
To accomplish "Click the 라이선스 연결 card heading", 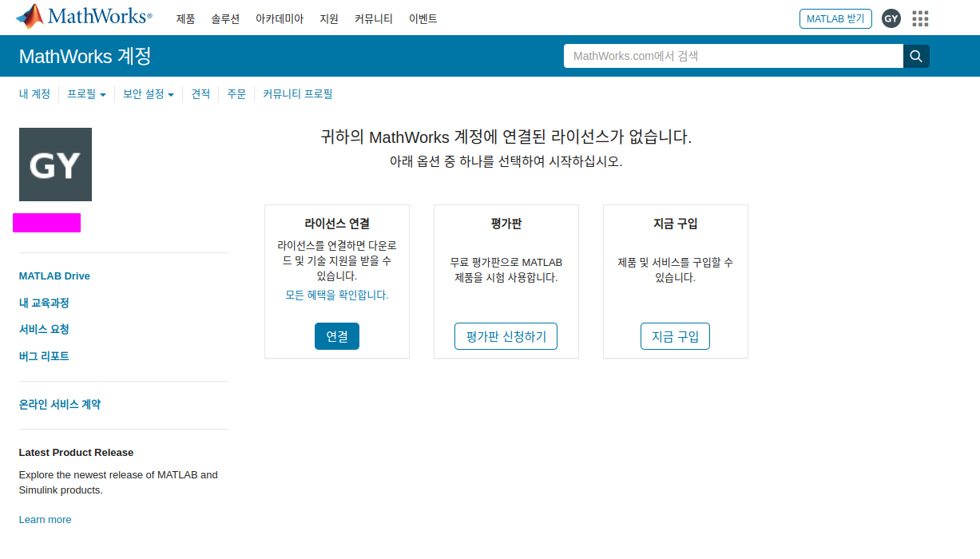I will click(x=337, y=224).
